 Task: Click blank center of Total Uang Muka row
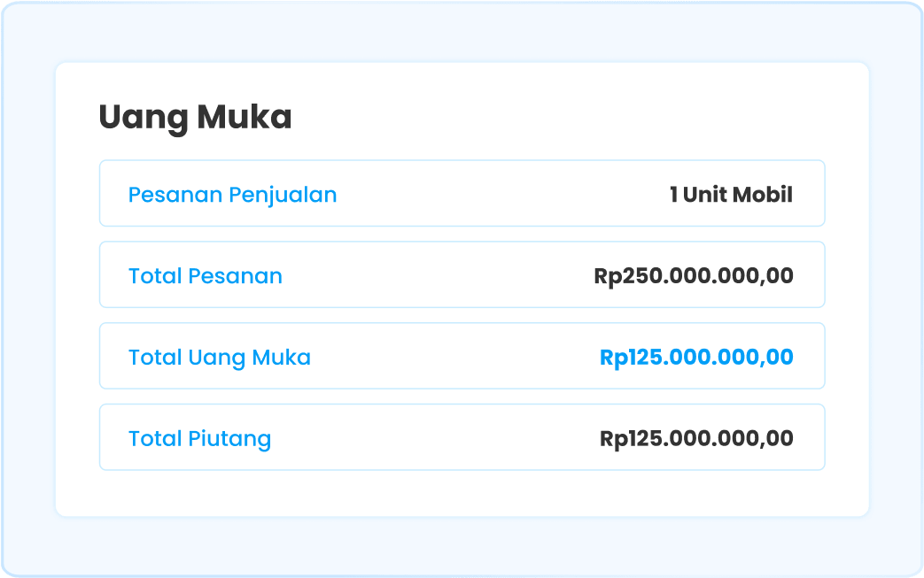tap(452, 358)
